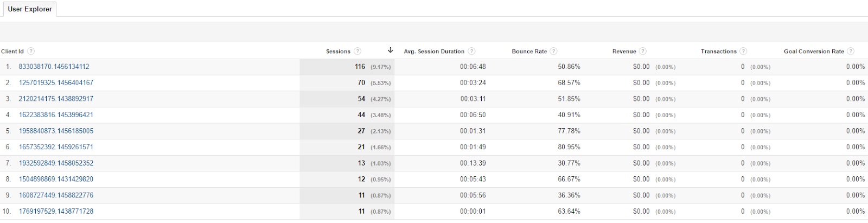The image size is (868, 223).
Task: Open client ID 2120214175.1438892917
Action: pyautogui.click(x=56, y=99)
